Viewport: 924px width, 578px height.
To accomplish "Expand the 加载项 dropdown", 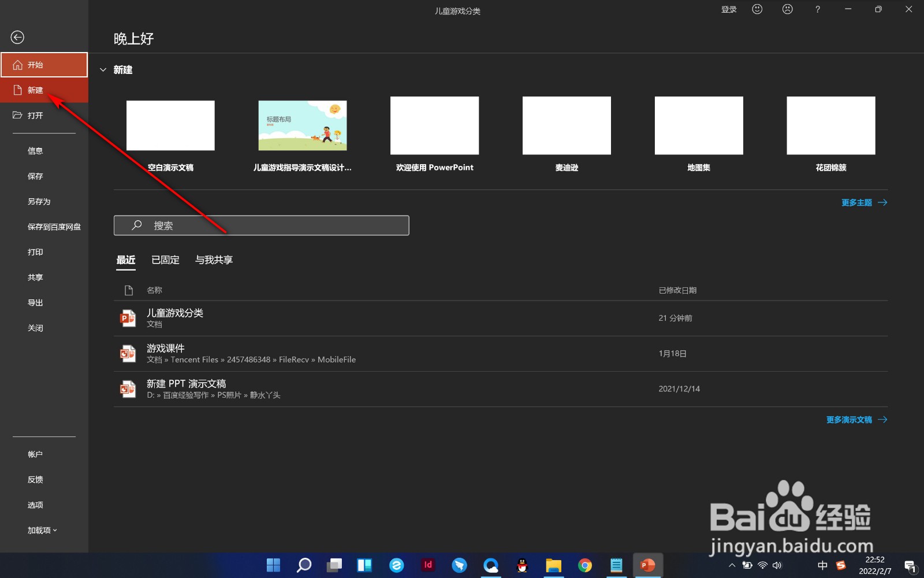I will pos(42,531).
